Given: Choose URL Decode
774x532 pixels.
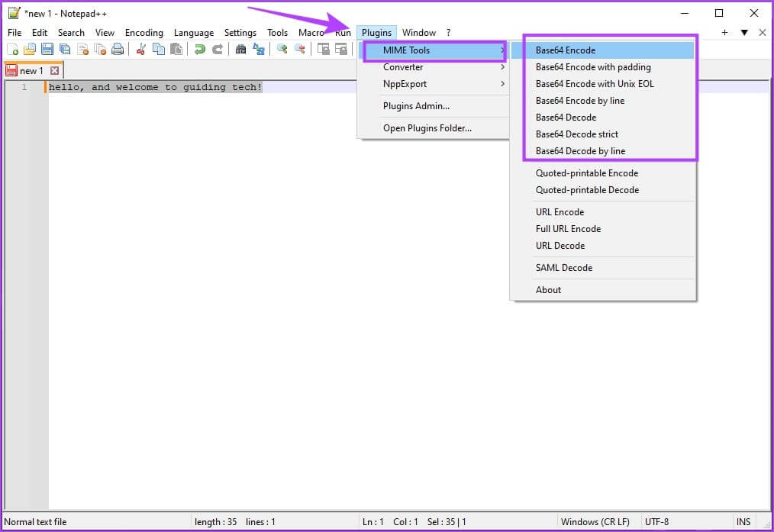Looking at the screenshot, I should [x=603, y=245].
